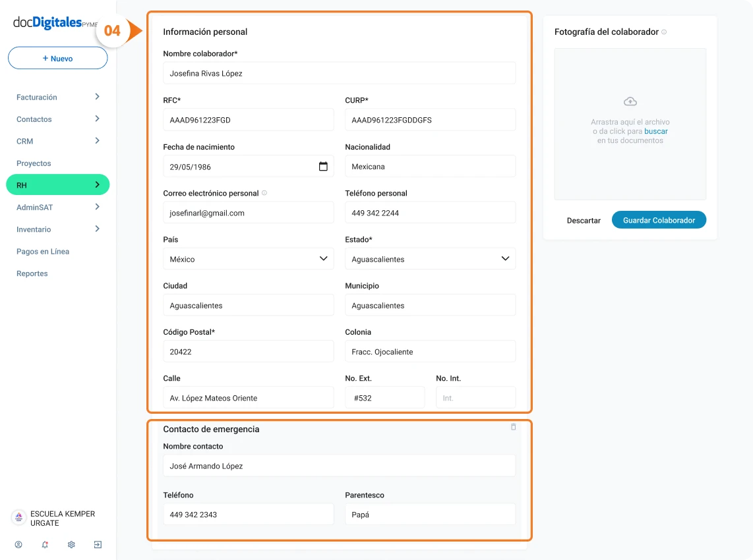This screenshot has height=560, width=753.
Task: Open user profile icon in sidebar footer
Action: click(18, 545)
